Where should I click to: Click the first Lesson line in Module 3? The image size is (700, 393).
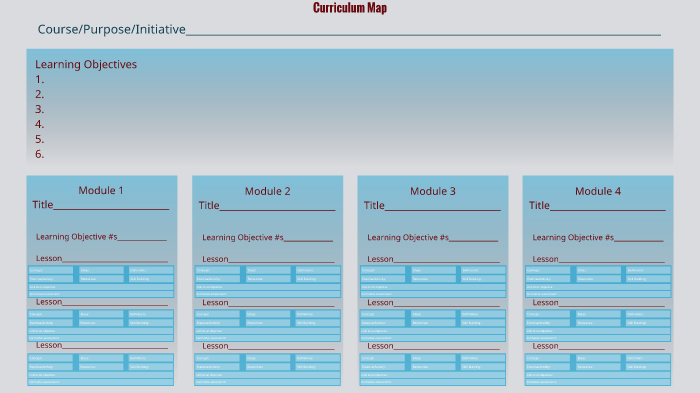433,259
